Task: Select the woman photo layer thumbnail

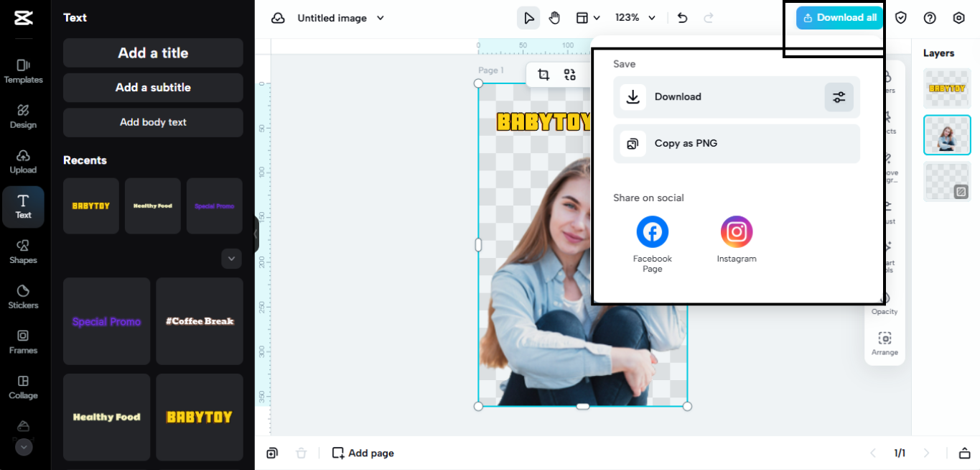Action: [947, 135]
